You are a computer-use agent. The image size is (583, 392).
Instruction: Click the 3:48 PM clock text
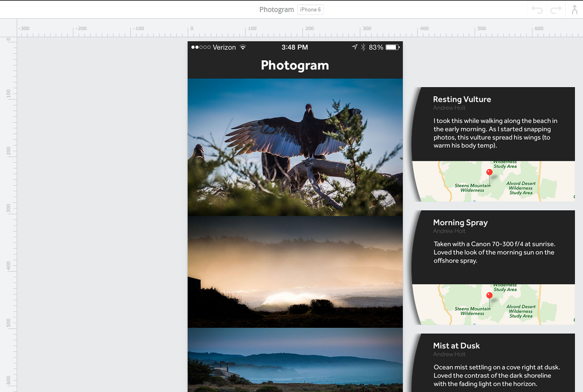coord(294,47)
